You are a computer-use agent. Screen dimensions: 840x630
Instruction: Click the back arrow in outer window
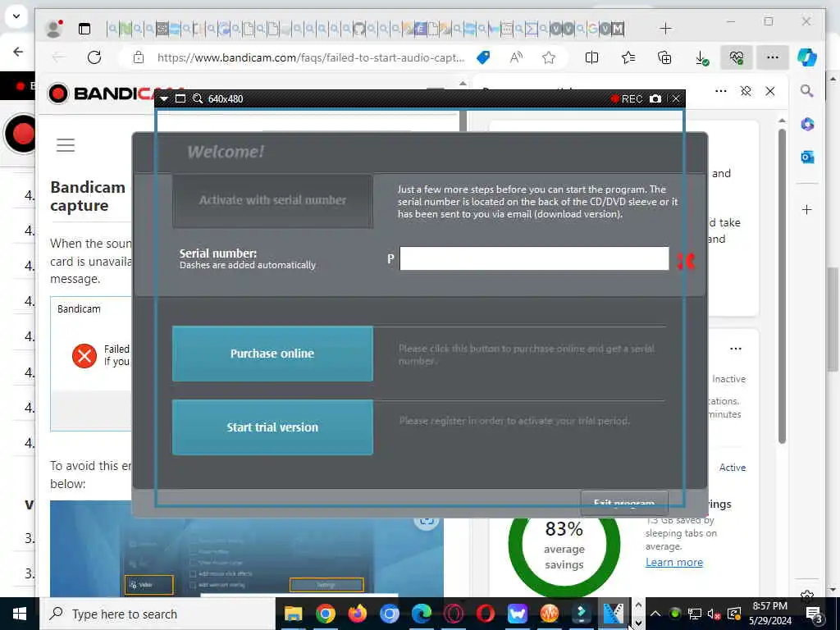pyautogui.click(x=18, y=52)
